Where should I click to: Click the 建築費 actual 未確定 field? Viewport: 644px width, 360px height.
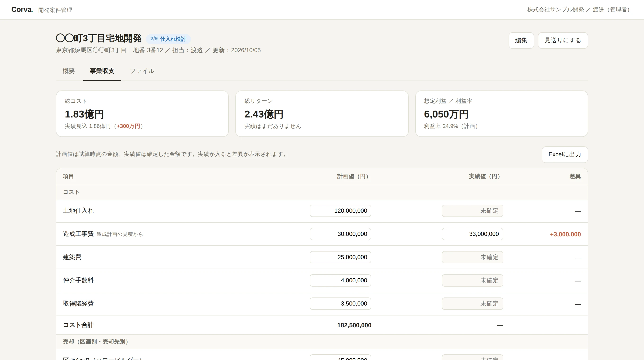472,257
